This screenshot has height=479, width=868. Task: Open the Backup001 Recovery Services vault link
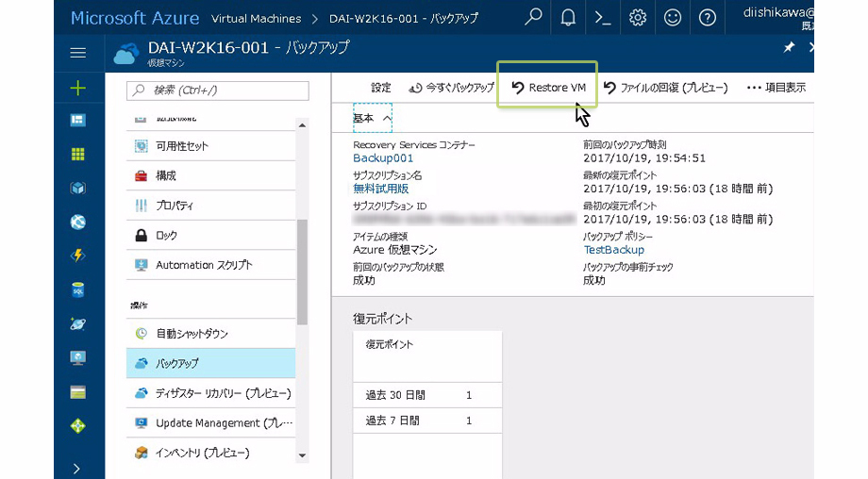[383, 158]
